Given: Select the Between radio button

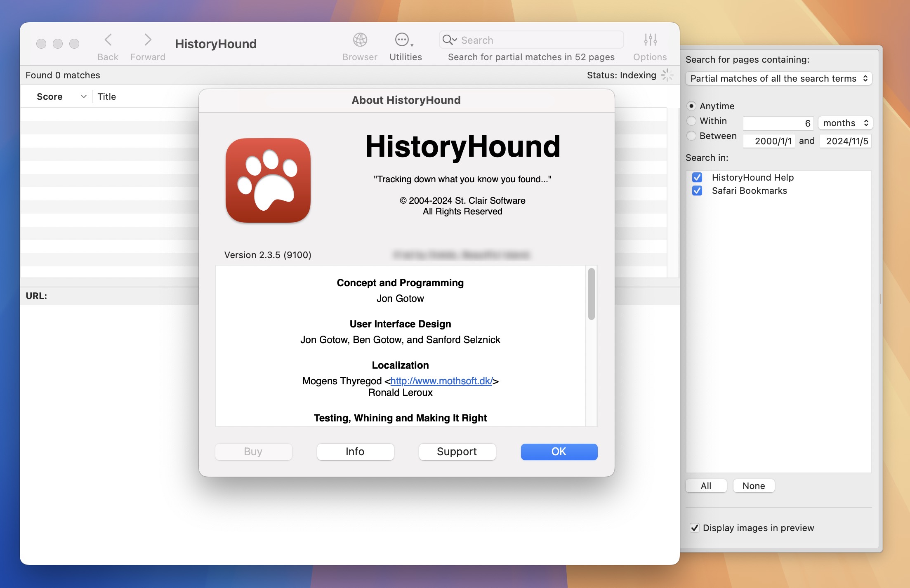Looking at the screenshot, I should [x=692, y=136].
